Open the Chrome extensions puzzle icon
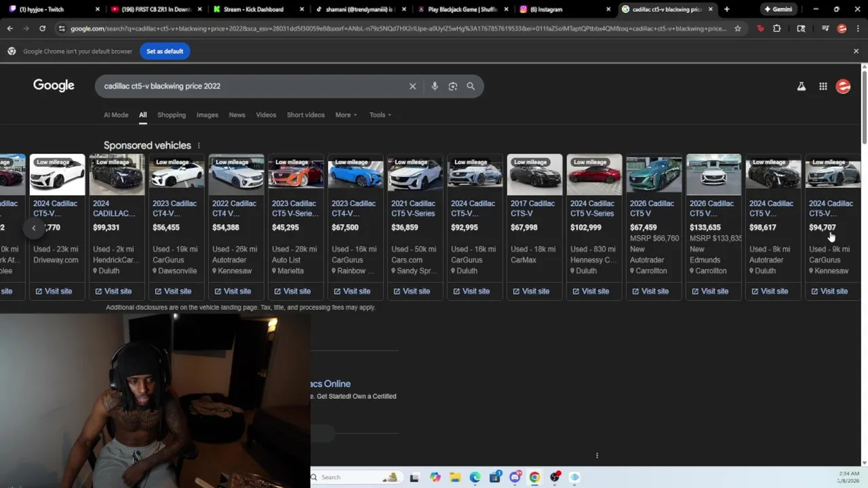 click(777, 28)
